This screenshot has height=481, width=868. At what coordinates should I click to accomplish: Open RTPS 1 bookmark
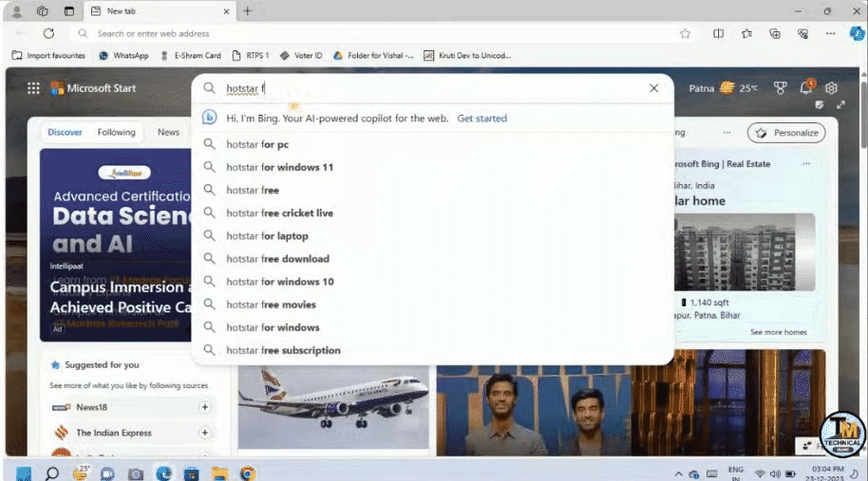coord(251,55)
